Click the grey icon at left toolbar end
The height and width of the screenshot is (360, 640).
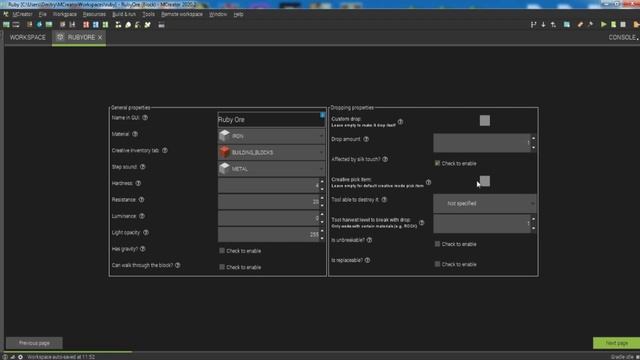(161, 24)
